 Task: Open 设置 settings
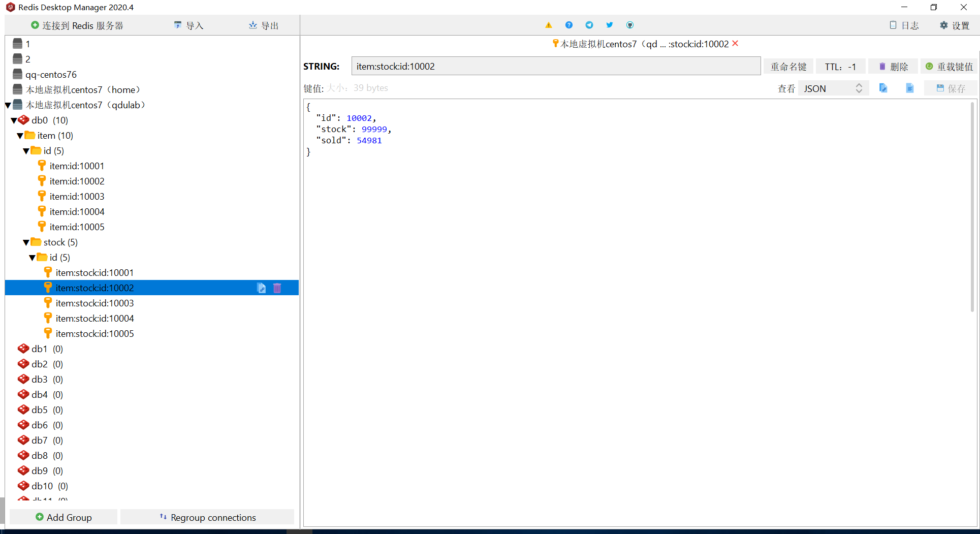(955, 25)
